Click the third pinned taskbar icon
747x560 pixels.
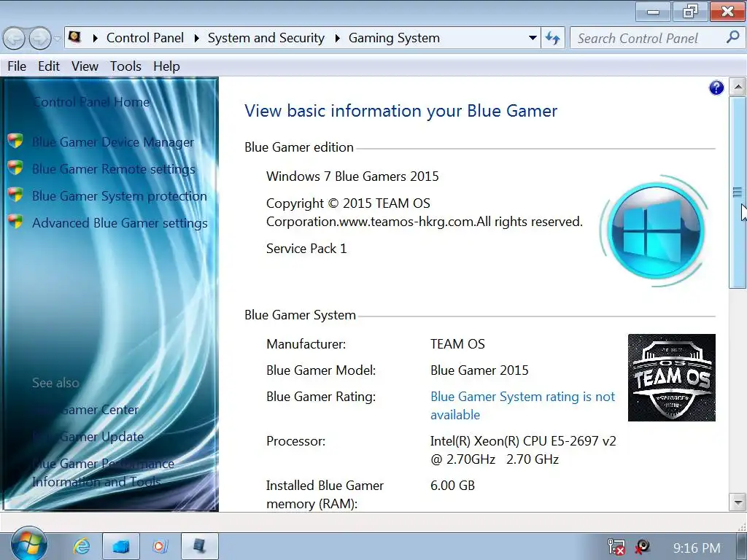pyautogui.click(x=160, y=546)
